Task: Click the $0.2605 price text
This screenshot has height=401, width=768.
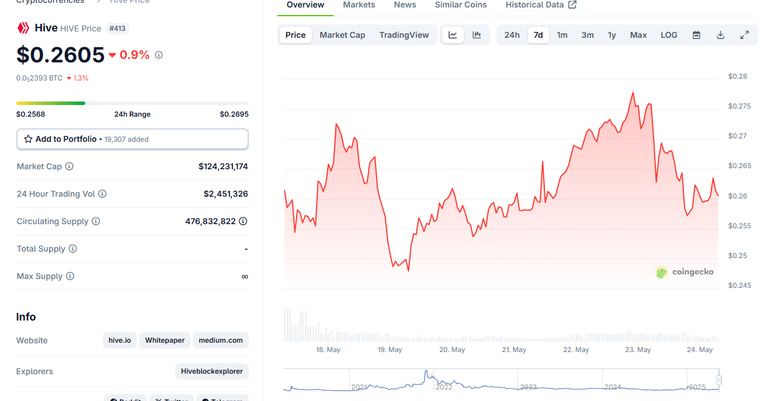Action: [x=60, y=55]
